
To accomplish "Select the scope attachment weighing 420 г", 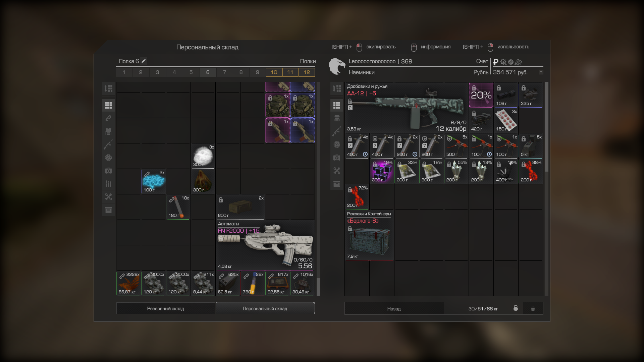I will click(x=481, y=120).
